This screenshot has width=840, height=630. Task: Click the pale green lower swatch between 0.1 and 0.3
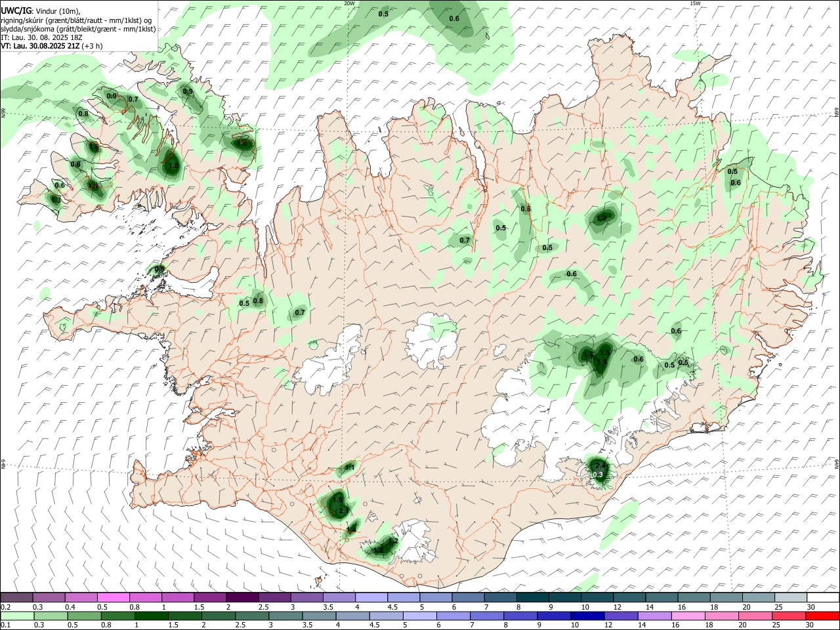pos(17,616)
